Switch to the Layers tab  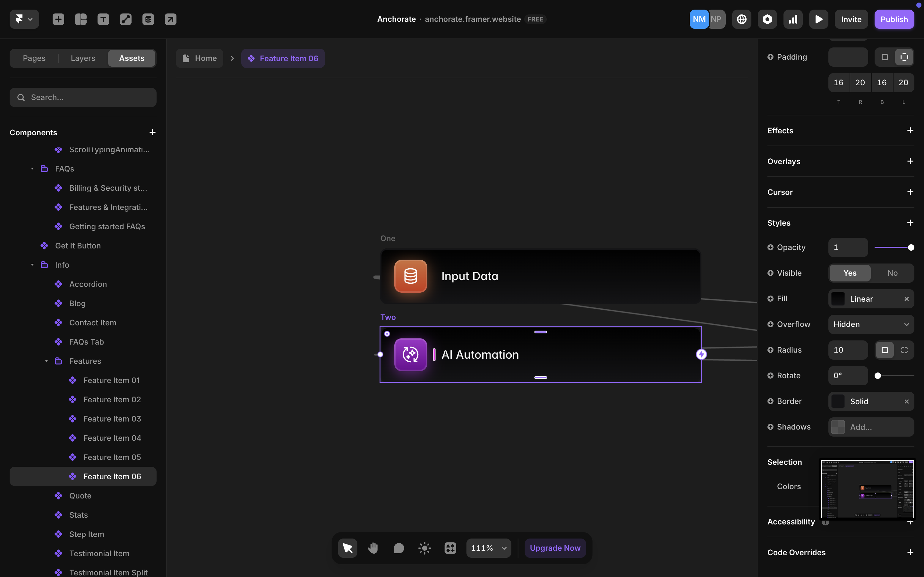82,58
